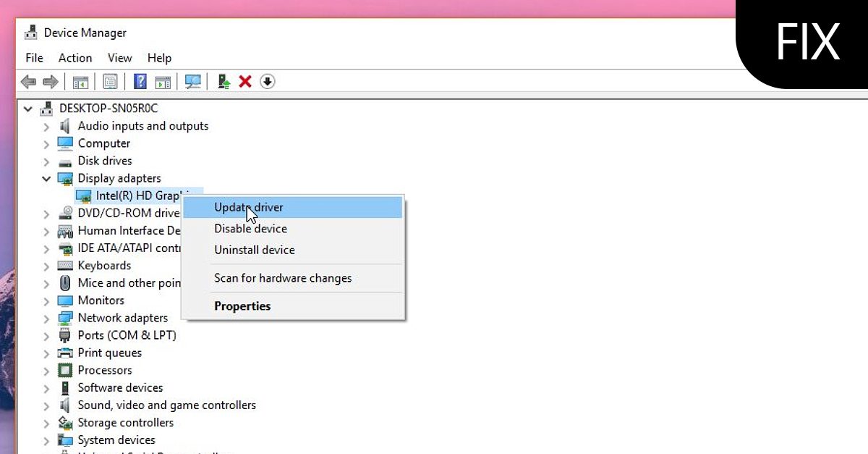868x454 pixels.
Task: Collapse the Display adapters category
Action: coord(46,178)
